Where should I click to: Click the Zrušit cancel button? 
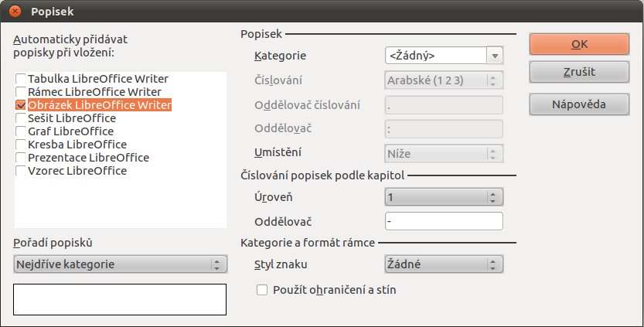tap(579, 72)
